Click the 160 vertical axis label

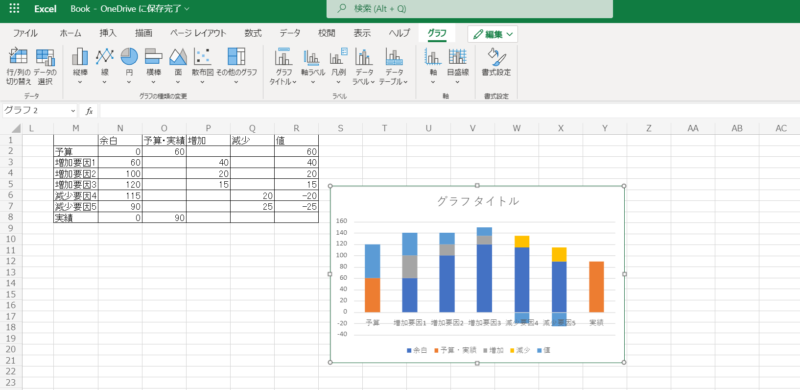click(x=342, y=222)
